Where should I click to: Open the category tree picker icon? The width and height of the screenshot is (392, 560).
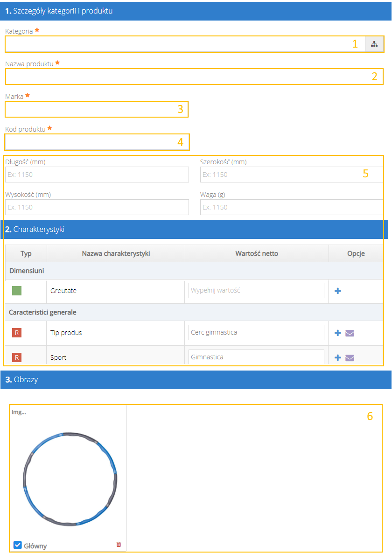tap(374, 44)
